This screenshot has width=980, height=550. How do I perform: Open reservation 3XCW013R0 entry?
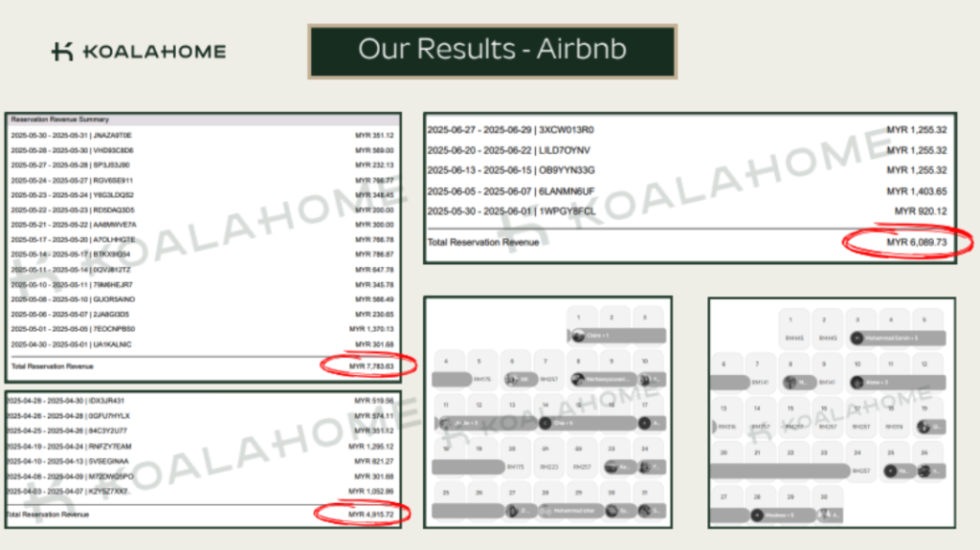pos(510,130)
